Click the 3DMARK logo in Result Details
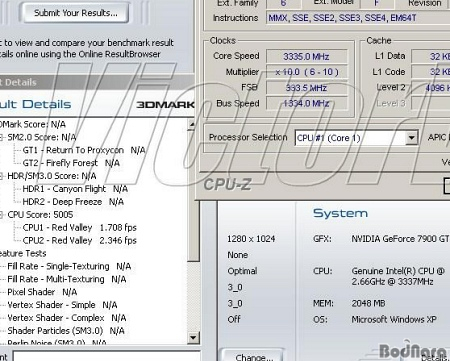Viewport: 450px width, 361px height. tap(165, 105)
